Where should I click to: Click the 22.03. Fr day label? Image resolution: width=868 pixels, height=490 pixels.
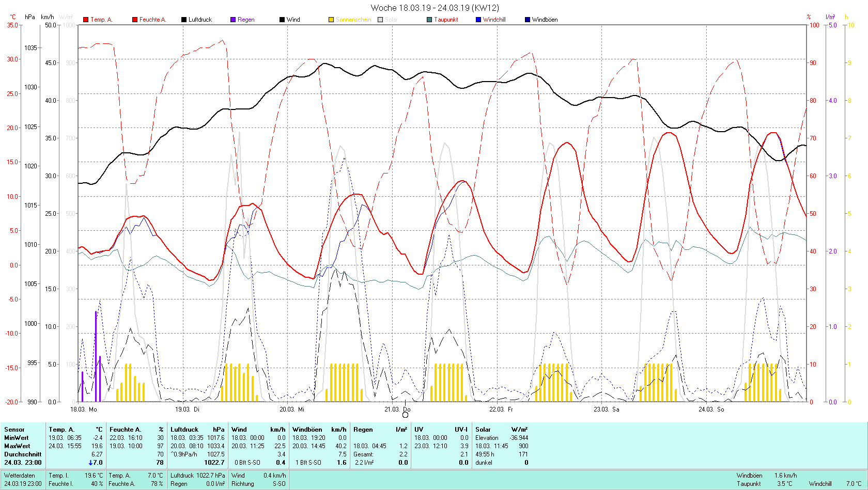point(501,409)
